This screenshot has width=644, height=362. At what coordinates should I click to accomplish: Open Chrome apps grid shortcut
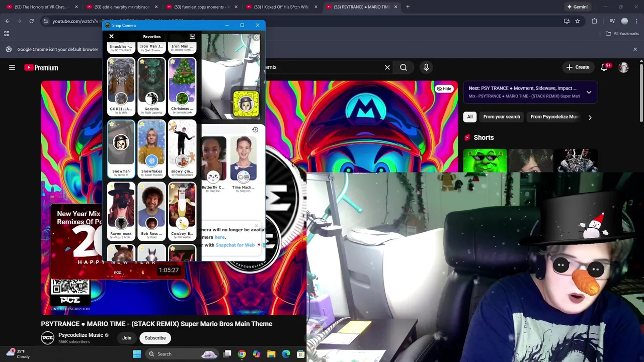[7, 34]
